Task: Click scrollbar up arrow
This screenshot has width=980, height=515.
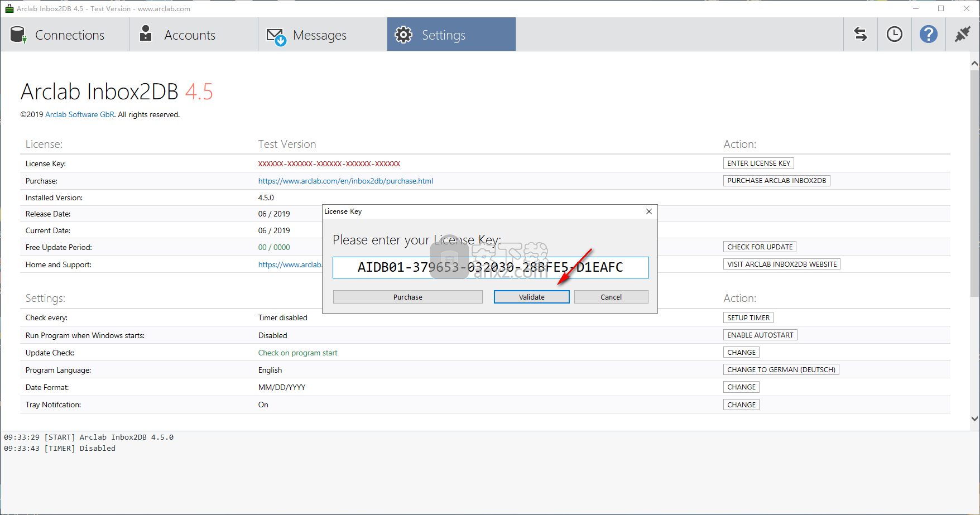Action: [x=974, y=63]
